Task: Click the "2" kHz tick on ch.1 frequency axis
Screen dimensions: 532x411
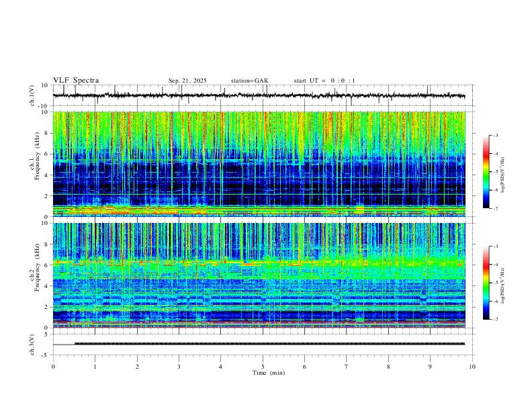Action: point(46,196)
